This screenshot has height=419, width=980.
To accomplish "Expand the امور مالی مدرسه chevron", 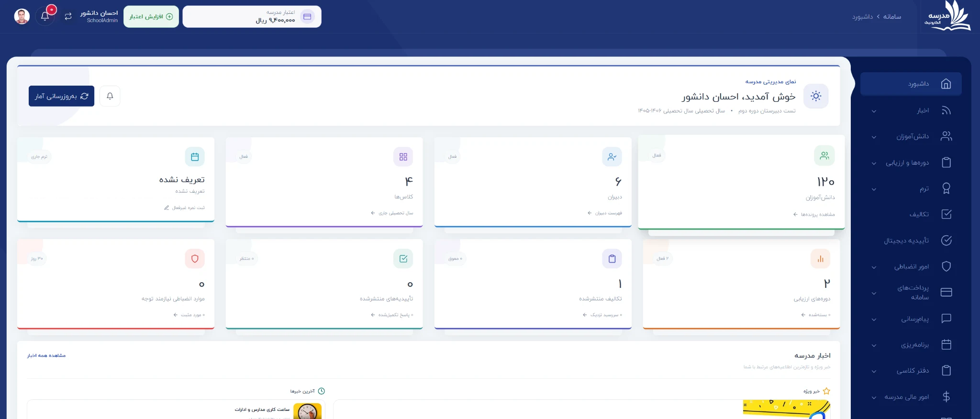I will [874, 397].
